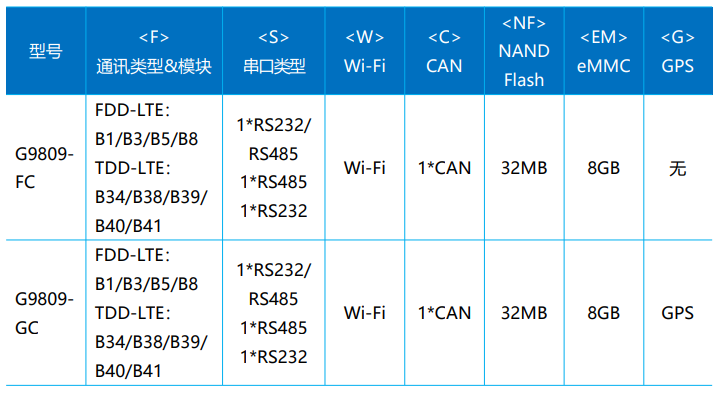The width and height of the screenshot is (724, 393).
Task: Click the <C> CAN column header
Action: 445,51
